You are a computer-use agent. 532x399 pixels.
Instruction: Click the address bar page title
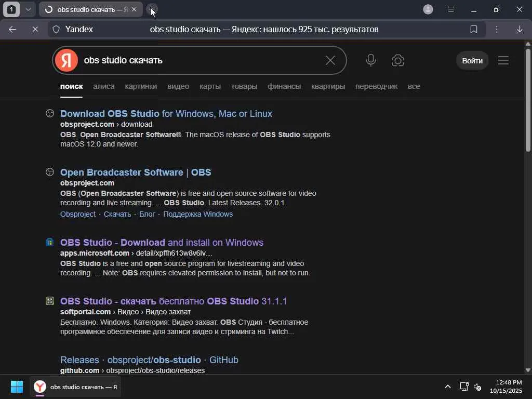tap(264, 30)
